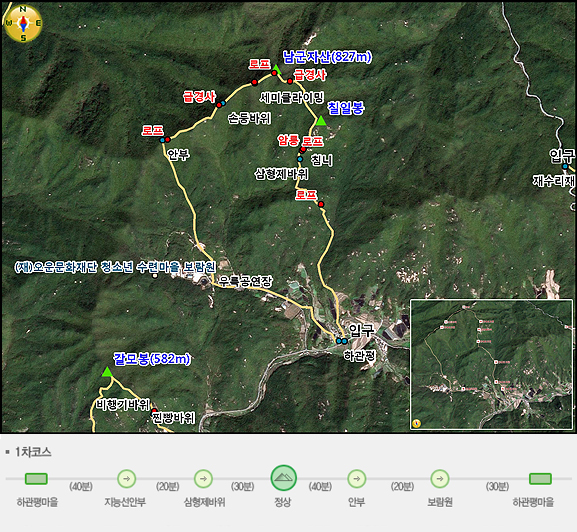Click the compass icon on the map

(x=23, y=23)
